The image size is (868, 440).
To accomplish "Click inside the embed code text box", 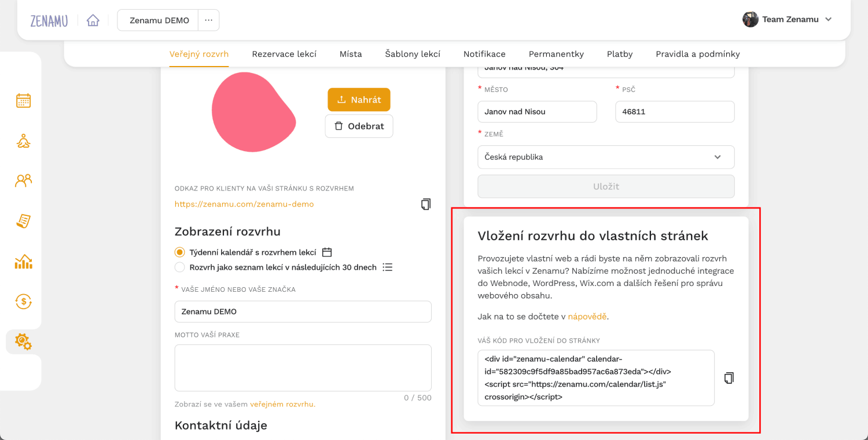I will [596, 378].
